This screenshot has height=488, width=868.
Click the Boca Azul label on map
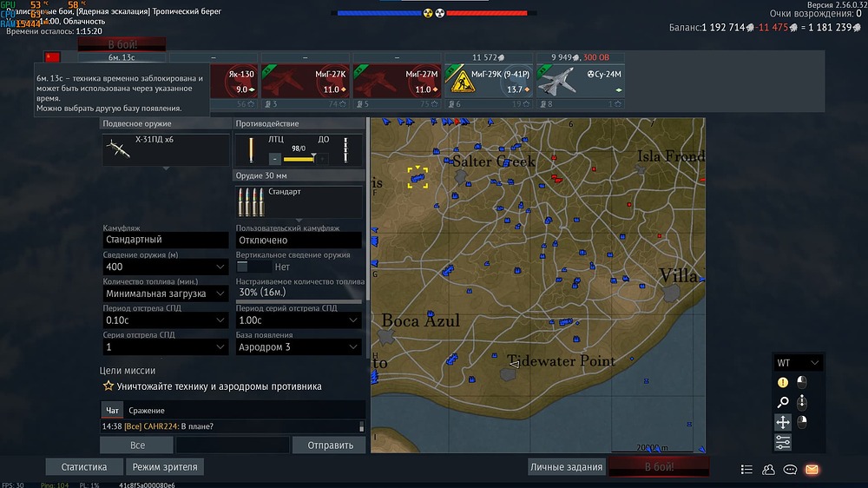(421, 320)
